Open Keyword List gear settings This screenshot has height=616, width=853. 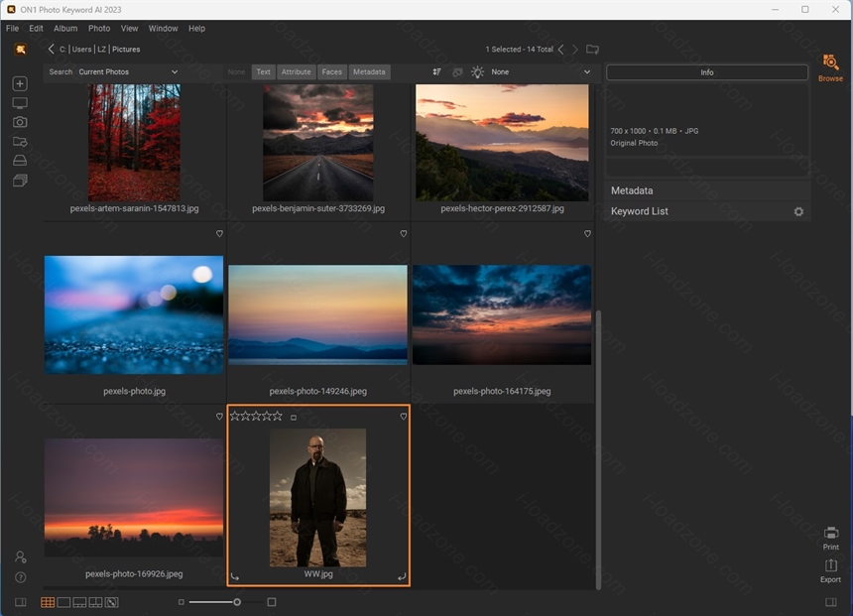tap(798, 211)
